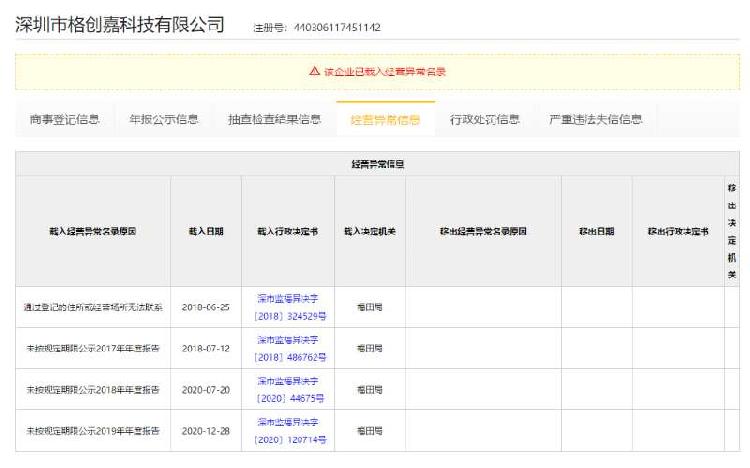This screenshot has height=468, width=750.
Task: Click the 载入行政决定书 column header
Action: pos(288,231)
